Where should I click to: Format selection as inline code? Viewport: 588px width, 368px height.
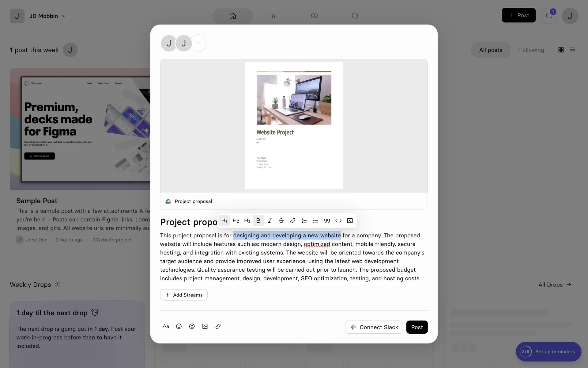338,220
